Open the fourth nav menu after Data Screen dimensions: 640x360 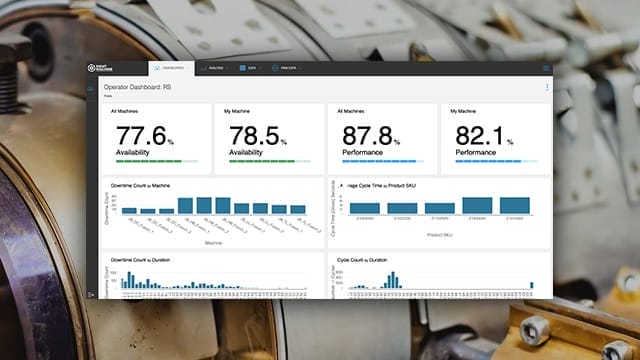287,68
